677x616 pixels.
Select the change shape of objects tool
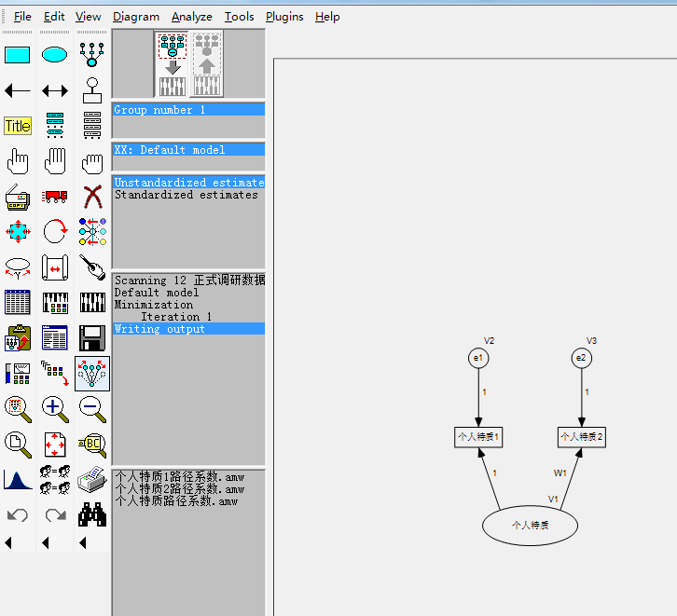(x=18, y=232)
